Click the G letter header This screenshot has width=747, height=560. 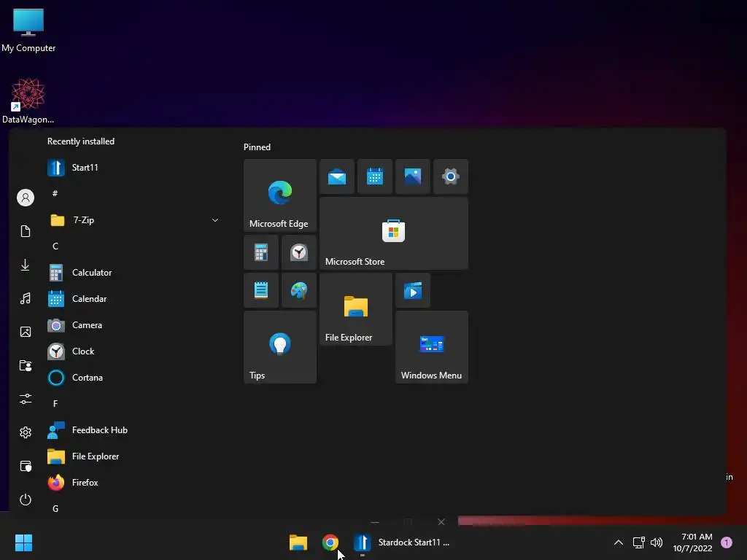point(55,508)
